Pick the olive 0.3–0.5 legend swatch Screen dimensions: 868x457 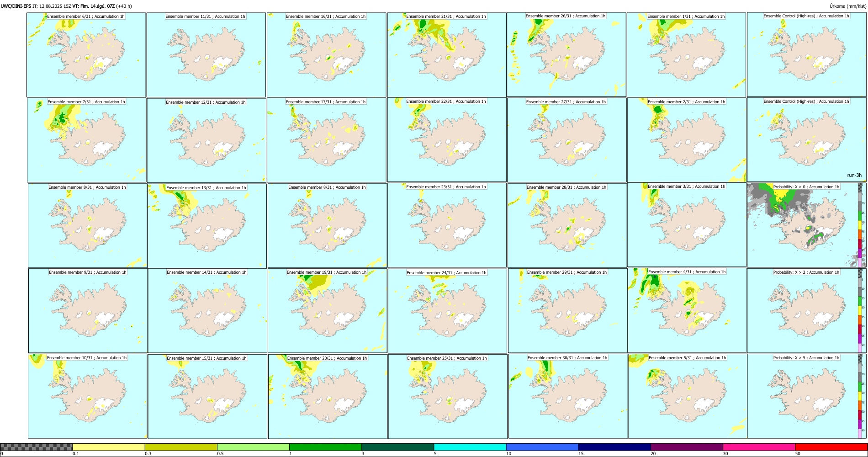(x=181, y=447)
